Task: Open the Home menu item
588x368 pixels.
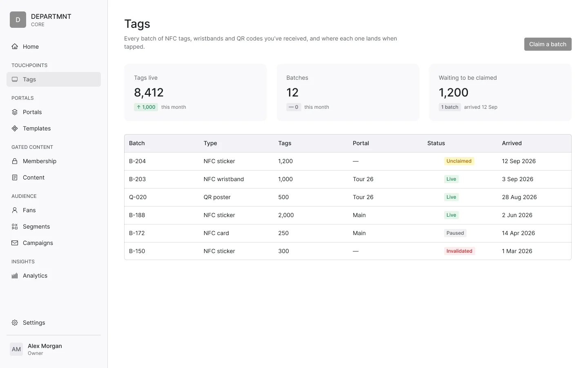Action: click(53, 47)
